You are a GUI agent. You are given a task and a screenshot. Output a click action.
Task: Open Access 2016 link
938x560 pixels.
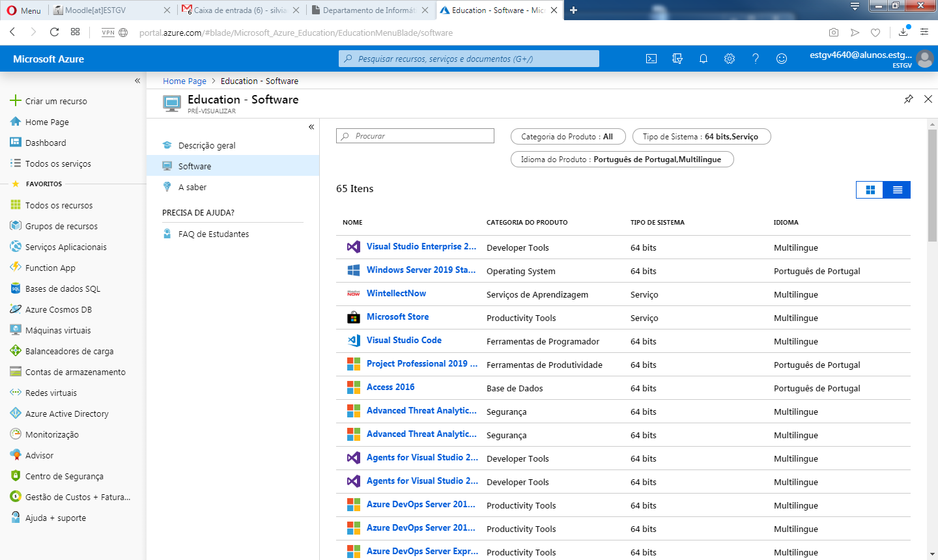pyautogui.click(x=390, y=387)
